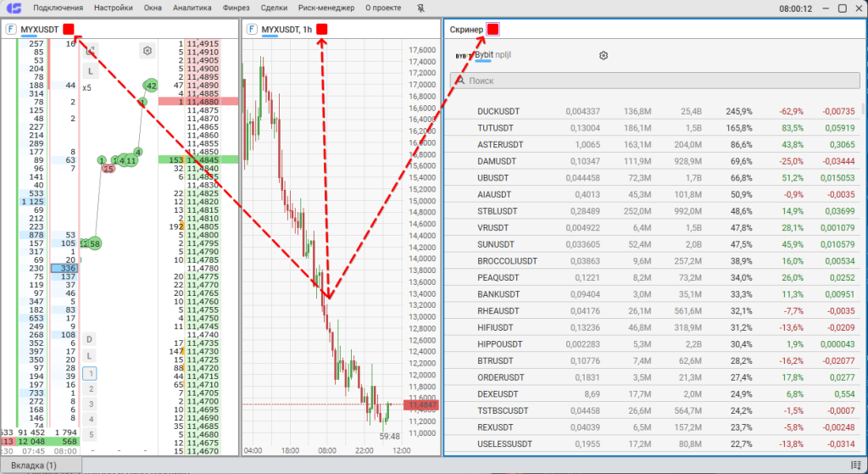Click the MYXUSDT symbol title of the order book
This screenshot has height=474, width=868.
(39, 30)
